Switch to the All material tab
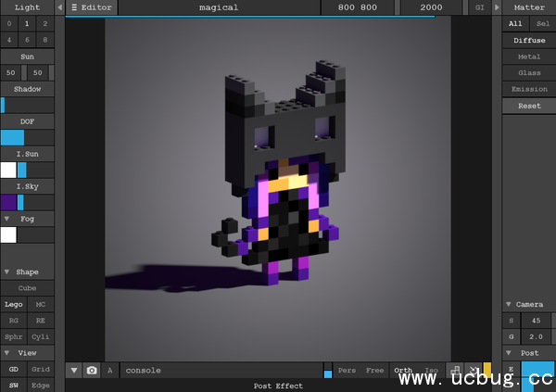The image size is (556, 392). pyautogui.click(x=515, y=23)
